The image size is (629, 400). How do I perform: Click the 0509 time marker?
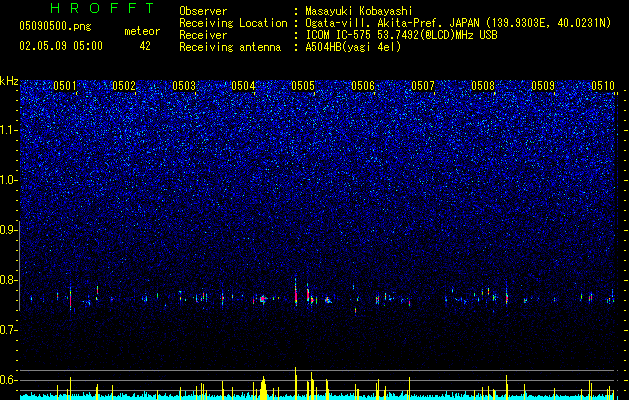coord(543,86)
